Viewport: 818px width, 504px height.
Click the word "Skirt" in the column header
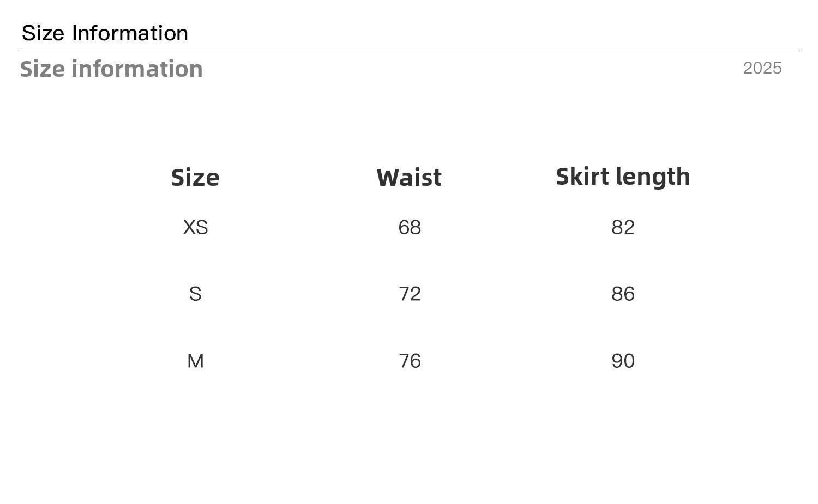582,177
